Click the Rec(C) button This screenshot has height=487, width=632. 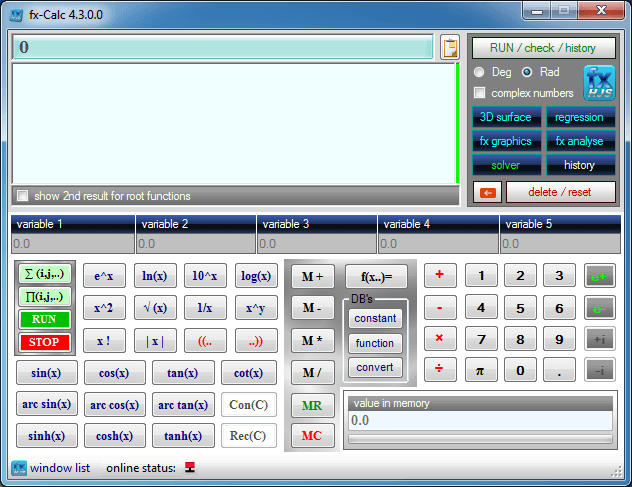pos(249,436)
